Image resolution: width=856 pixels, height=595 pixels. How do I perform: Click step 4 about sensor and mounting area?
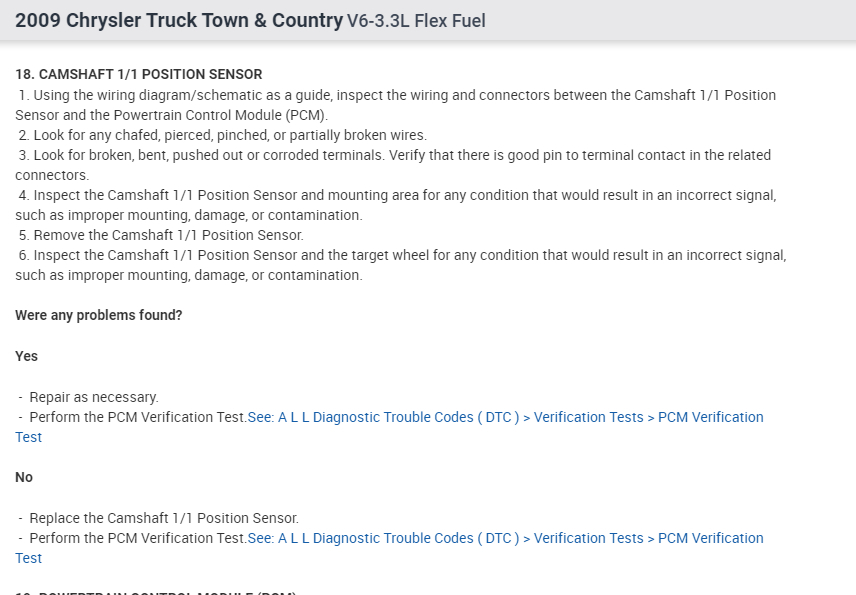(x=396, y=195)
